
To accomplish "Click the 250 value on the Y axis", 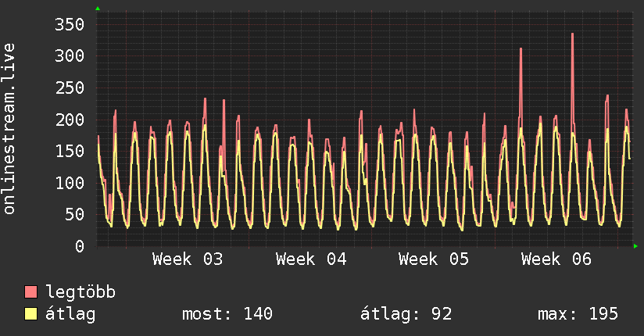I will pyautogui.click(x=70, y=88).
